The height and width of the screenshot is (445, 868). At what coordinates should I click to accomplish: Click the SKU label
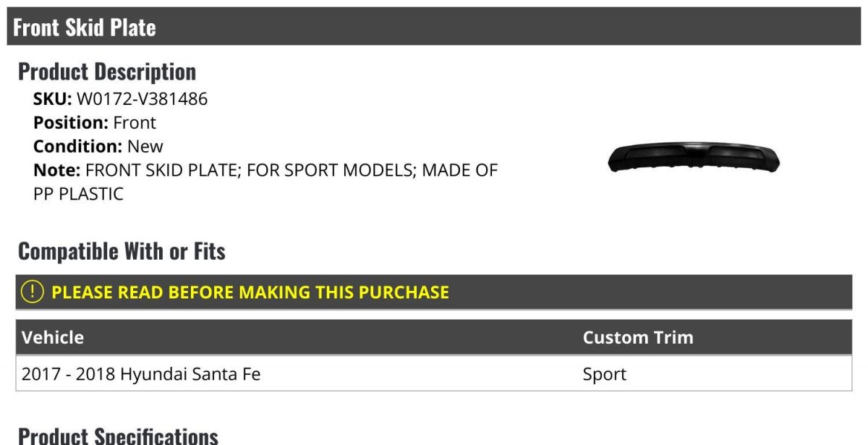(x=53, y=99)
